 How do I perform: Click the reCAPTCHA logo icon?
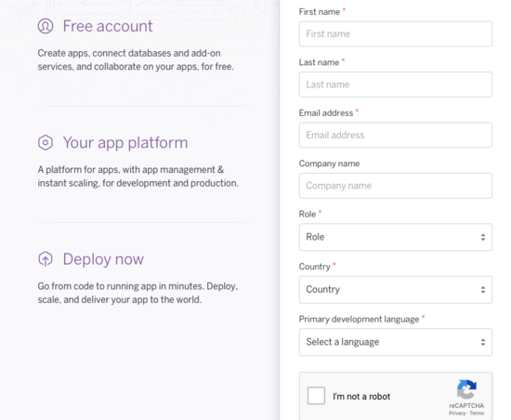click(x=466, y=389)
